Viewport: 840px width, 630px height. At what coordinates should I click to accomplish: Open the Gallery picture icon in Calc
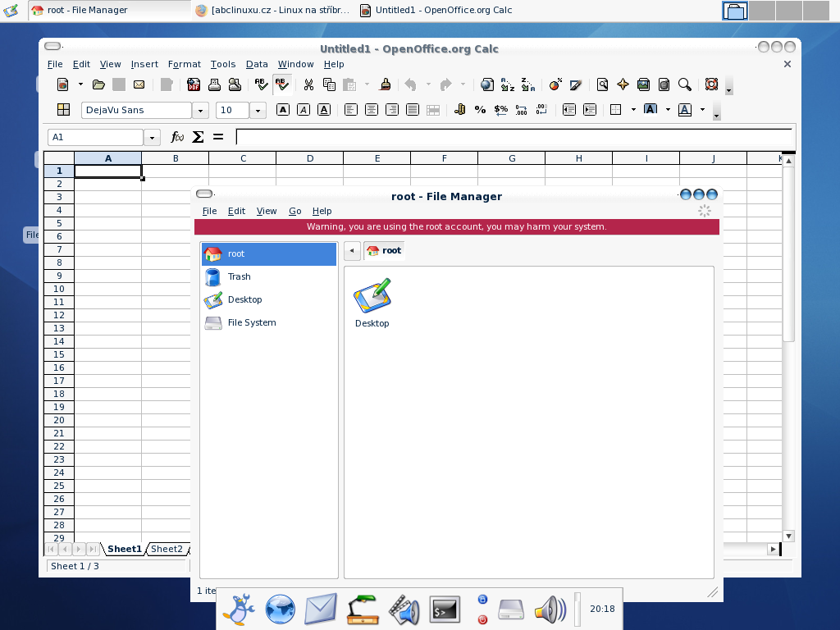(643, 84)
